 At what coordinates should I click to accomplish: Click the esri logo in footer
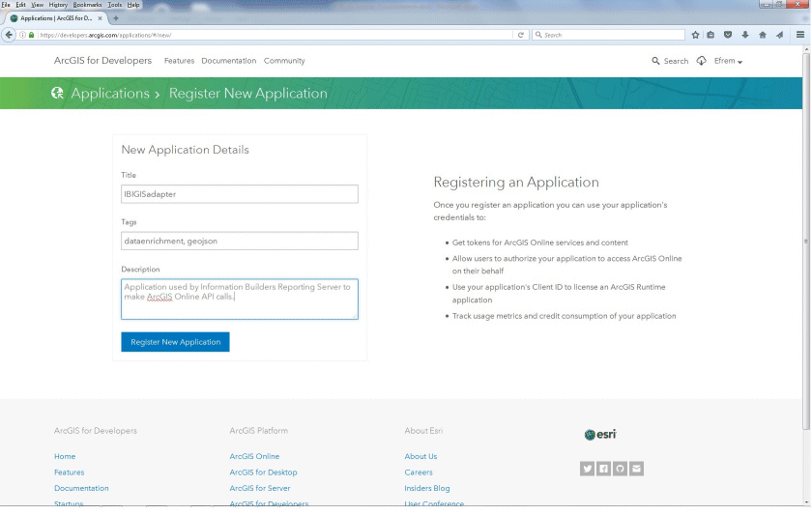click(x=600, y=434)
